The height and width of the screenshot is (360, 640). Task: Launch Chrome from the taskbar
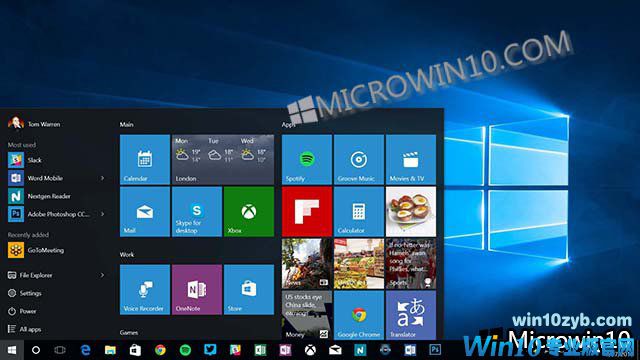pos(160,350)
